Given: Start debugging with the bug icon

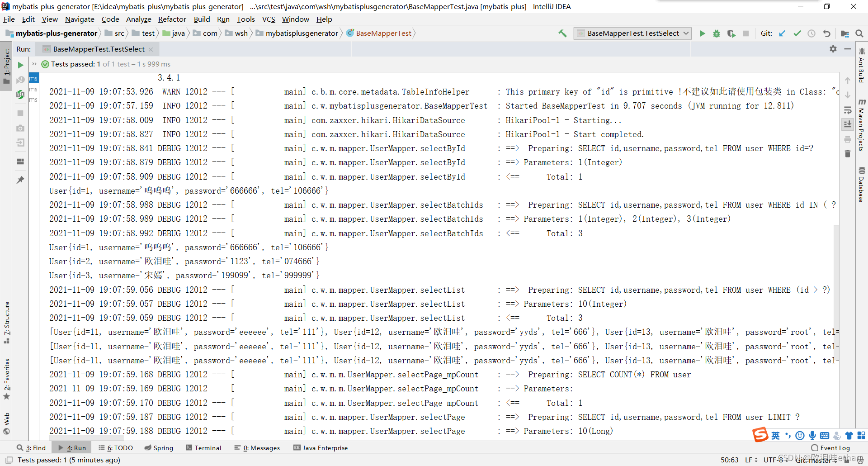Looking at the screenshot, I should tap(717, 33).
